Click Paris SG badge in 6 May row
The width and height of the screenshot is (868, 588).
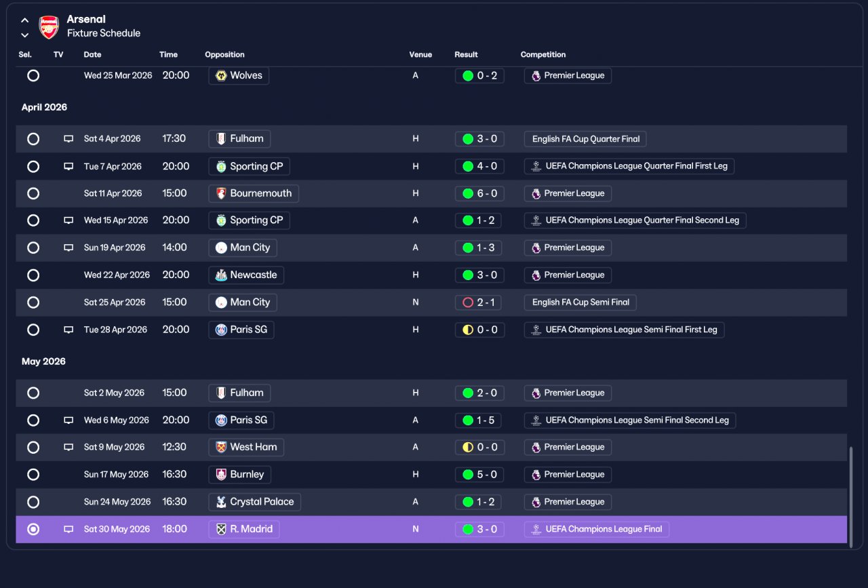tap(221, 420)
